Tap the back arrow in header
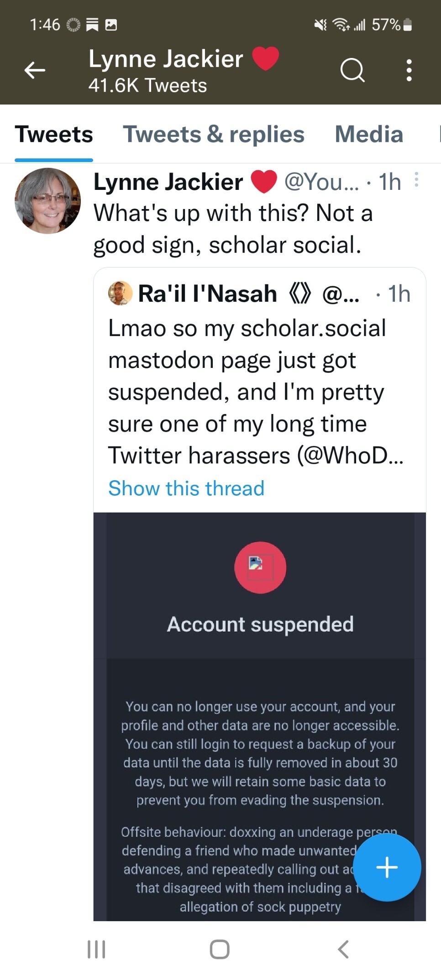 coord(35,70)
